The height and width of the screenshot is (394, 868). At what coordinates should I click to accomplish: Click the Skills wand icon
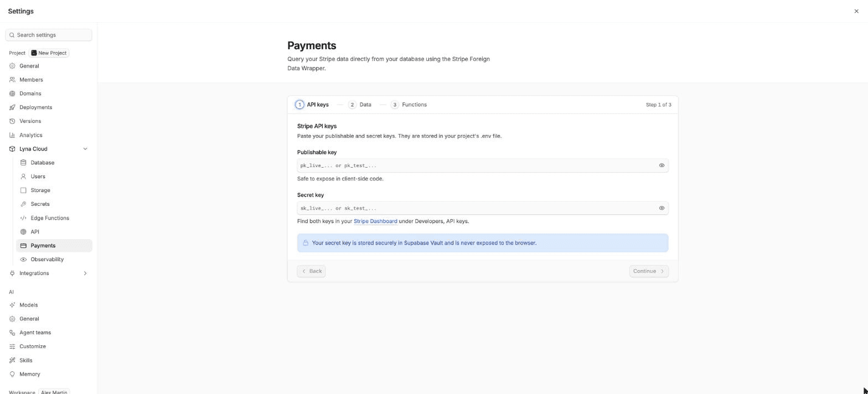point(12,360)
